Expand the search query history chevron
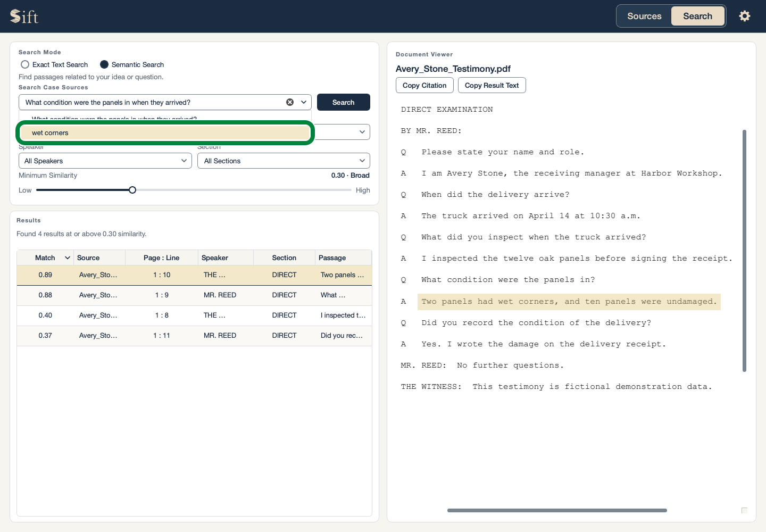 pos(304,102)
